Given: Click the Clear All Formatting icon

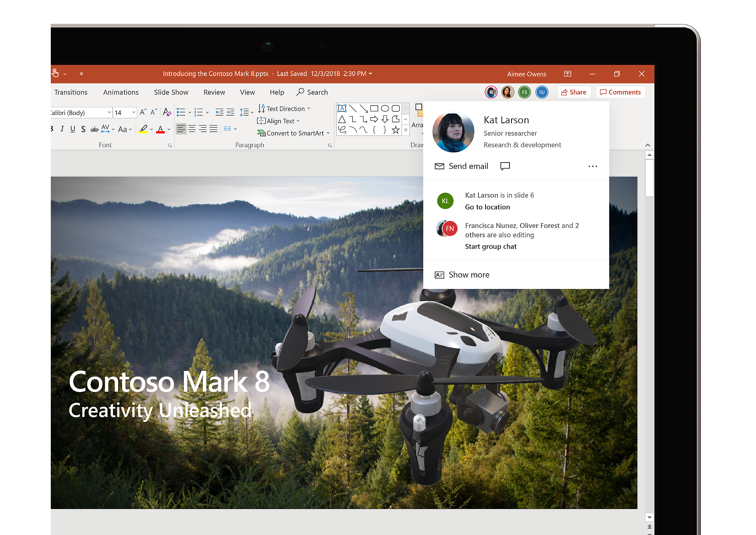Looking at the screenshot, I should [x=167, y=112].
